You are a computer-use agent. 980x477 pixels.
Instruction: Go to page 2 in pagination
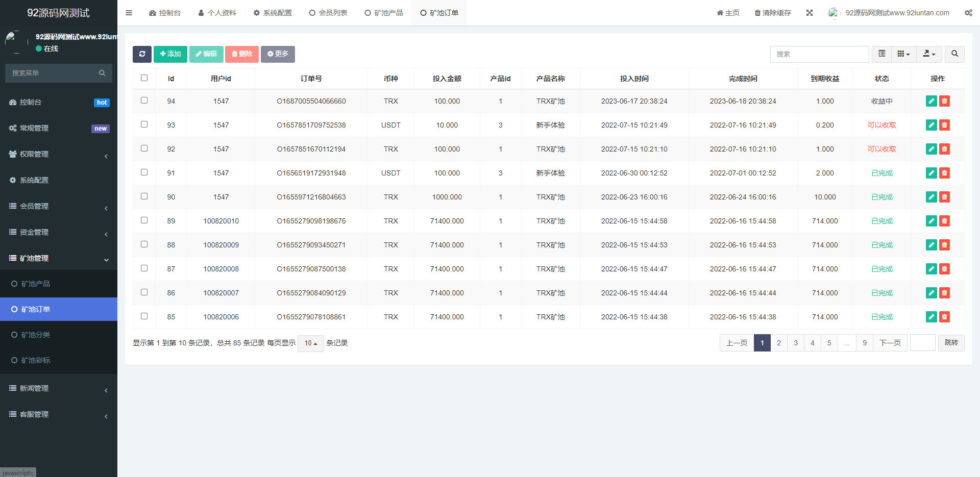pyautogui.click(x=778, y=343)
